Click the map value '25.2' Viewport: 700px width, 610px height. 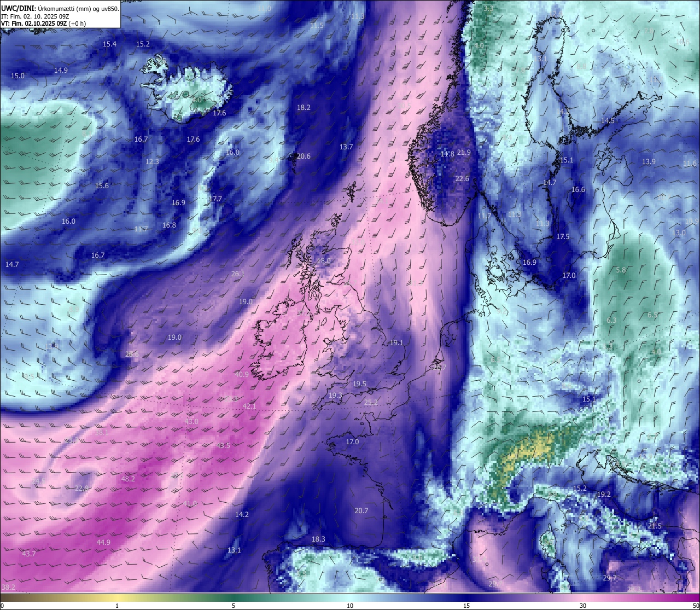coord(371,402)
